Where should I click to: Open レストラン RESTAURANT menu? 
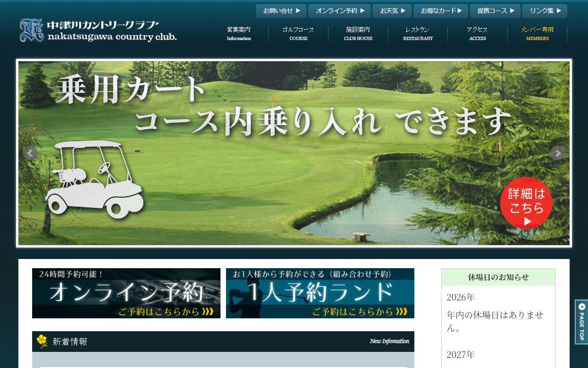tap(418, 34)
